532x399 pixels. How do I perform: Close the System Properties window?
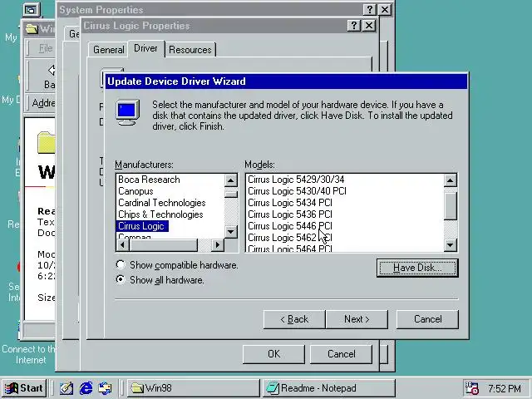tap(385, 9)
